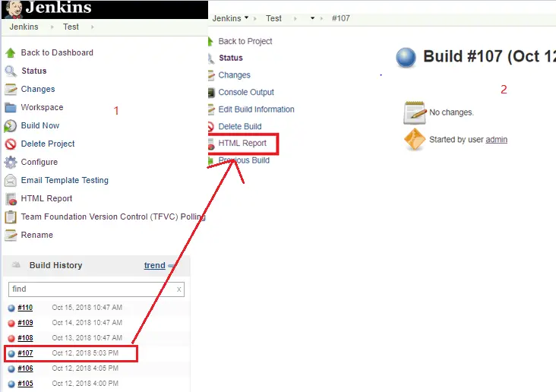
Task: Click the large blue ball beside Build #107 title
Action: [x=406, y=58]
